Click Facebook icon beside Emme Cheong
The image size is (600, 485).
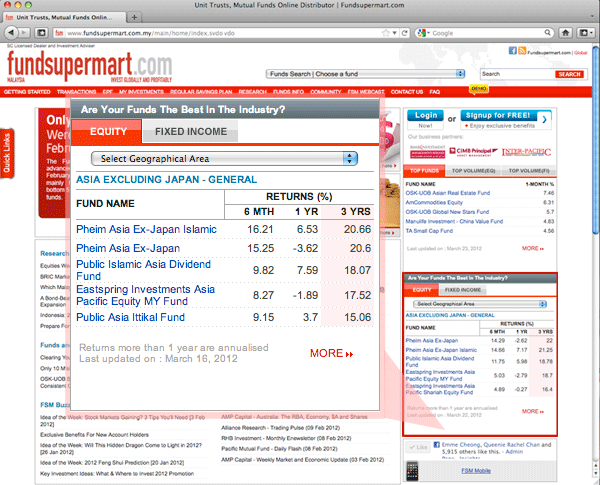coord(437,445)
